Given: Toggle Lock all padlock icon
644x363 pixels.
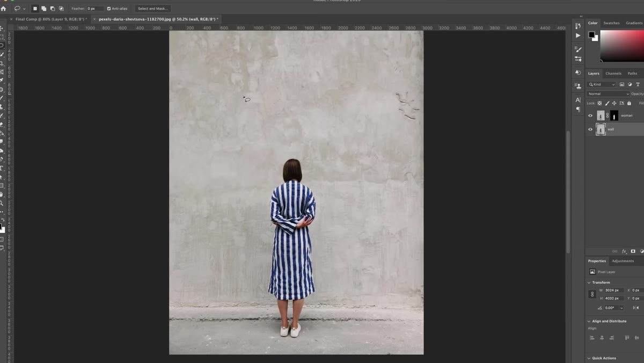Looking at the screenshot, I should 629,103.
